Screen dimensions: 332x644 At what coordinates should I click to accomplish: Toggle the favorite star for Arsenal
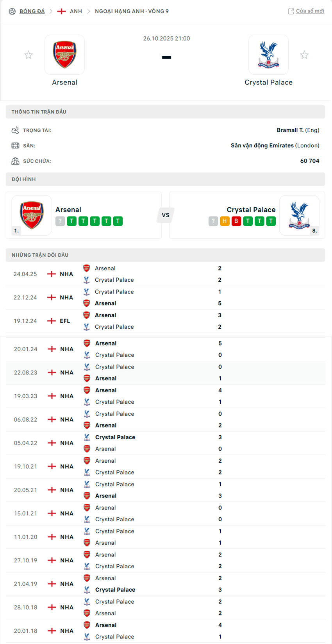(29, 55)
